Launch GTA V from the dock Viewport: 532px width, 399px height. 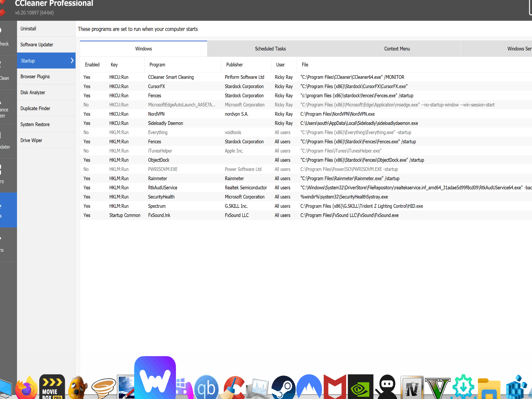point(438,388)
